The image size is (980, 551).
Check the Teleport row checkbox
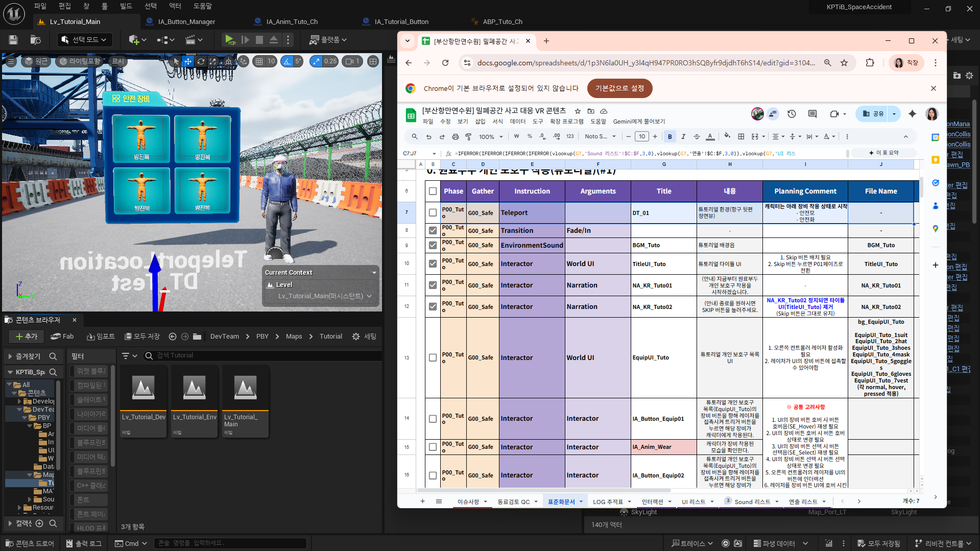pyautogui.click(x=433, y=213)
